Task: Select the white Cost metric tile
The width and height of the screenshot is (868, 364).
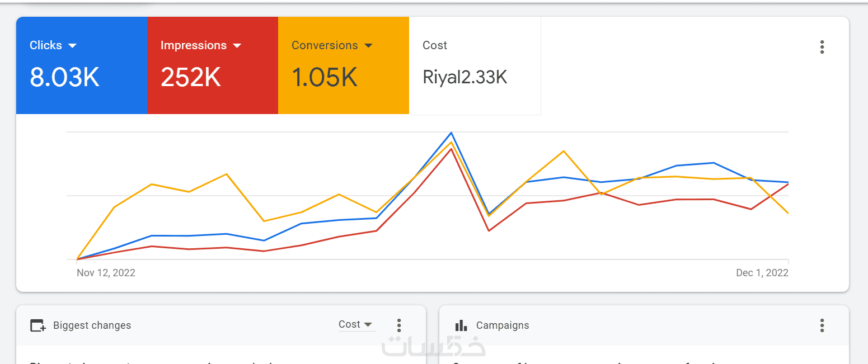Action: [x=475, y=65]
